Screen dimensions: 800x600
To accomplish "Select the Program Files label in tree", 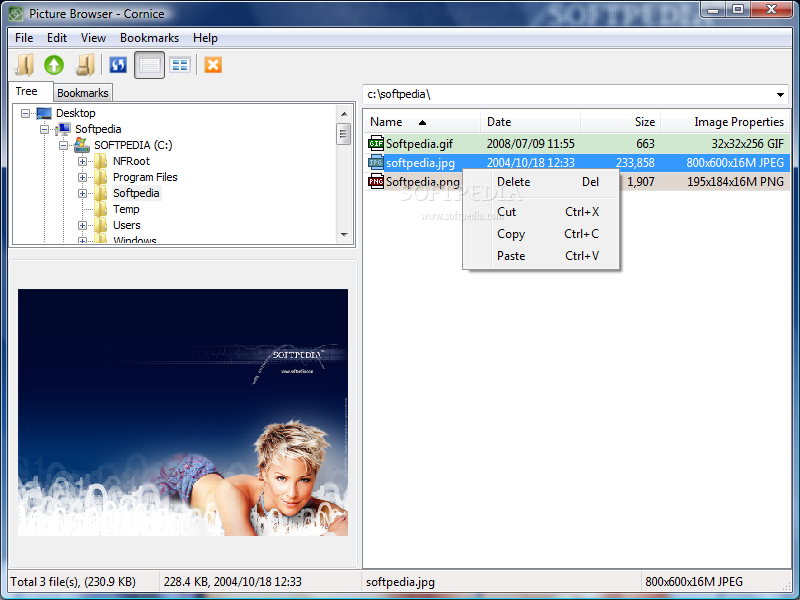I will 145,177.
